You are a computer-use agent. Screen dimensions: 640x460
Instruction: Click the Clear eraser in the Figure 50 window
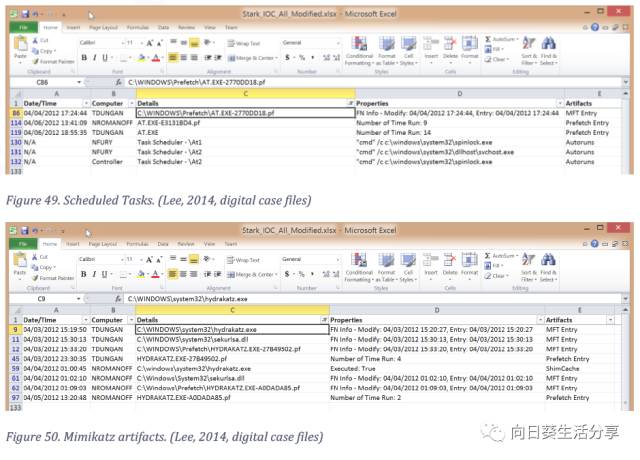pyautogui.click(x=497, y=276)
